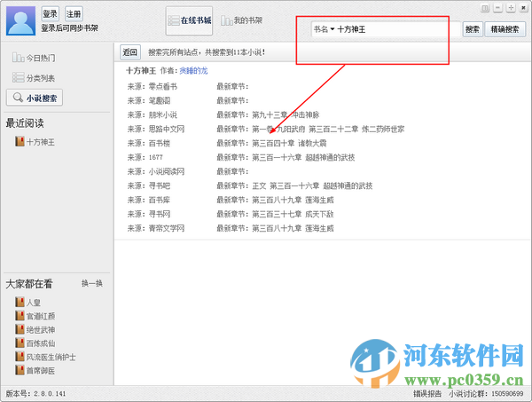Click the book icon beside 风流医生俏护士
This screenshot has width=532, height=402.
click(20, 357)
